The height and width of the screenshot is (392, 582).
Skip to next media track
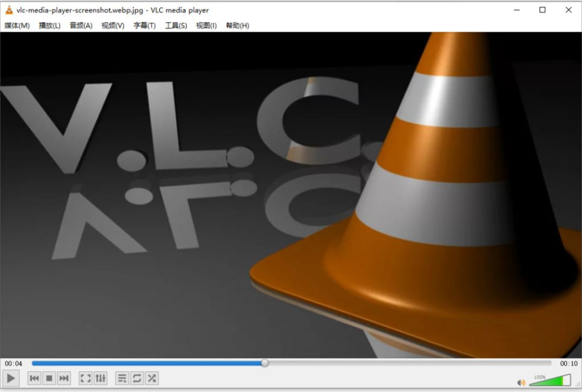click(x=64, y=378)
